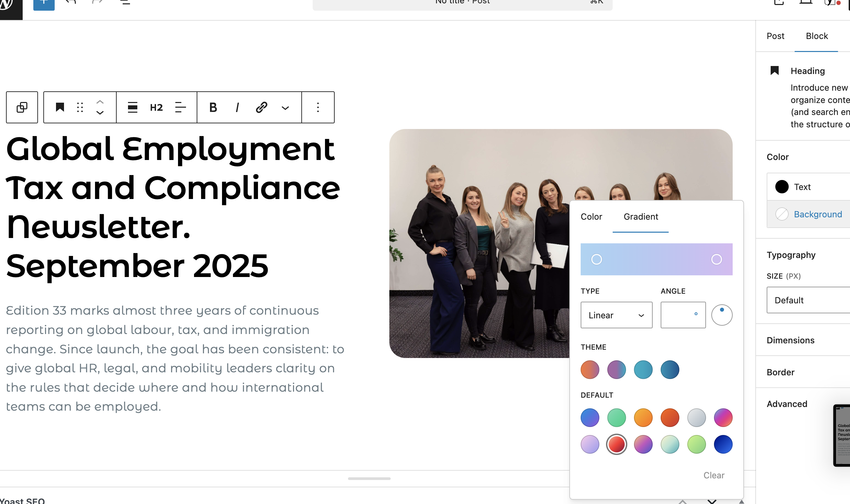
Task: Toggle italic formatting on heading
Action: (237, 107)
